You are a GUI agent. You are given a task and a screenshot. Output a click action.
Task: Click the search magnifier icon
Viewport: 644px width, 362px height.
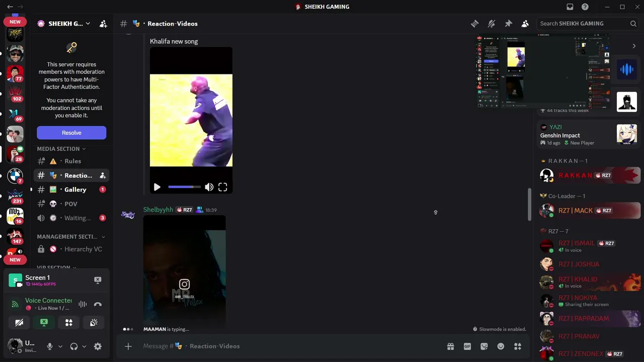click(x=633, y=24)
